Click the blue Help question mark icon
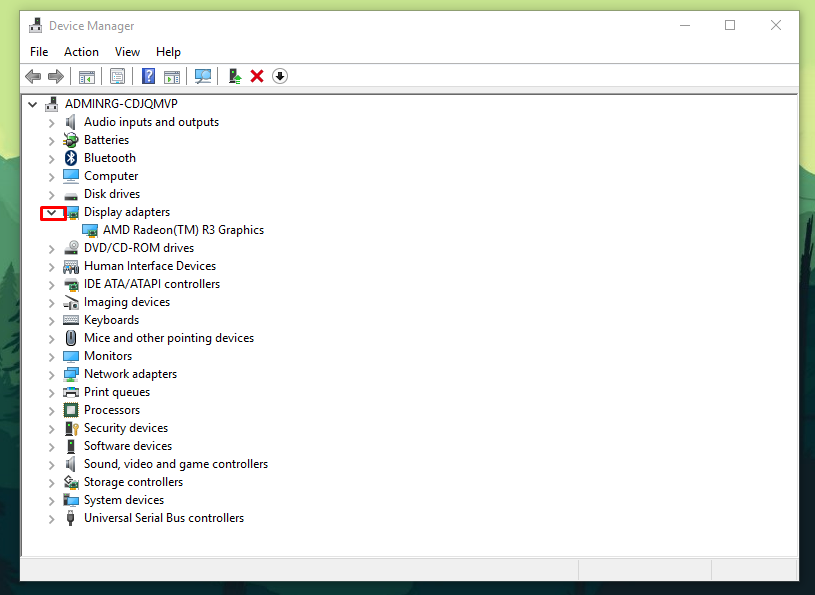The height and width of the screenshot is (595, 815). click(148, 76)
